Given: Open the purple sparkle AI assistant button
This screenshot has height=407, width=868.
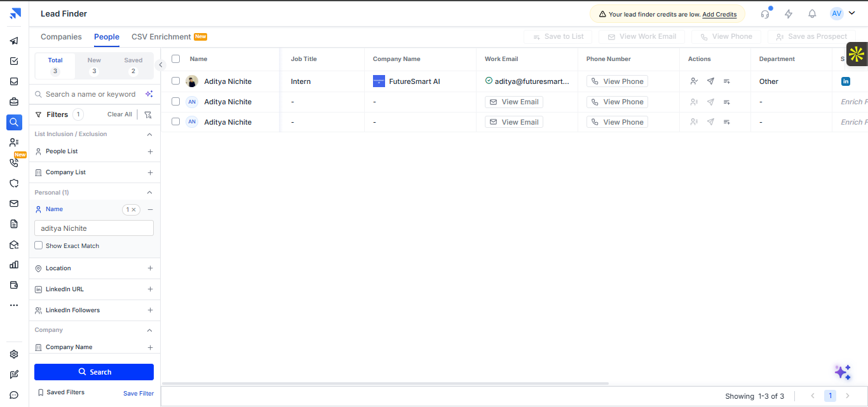Looking at the screenshot, I should 843,373.
